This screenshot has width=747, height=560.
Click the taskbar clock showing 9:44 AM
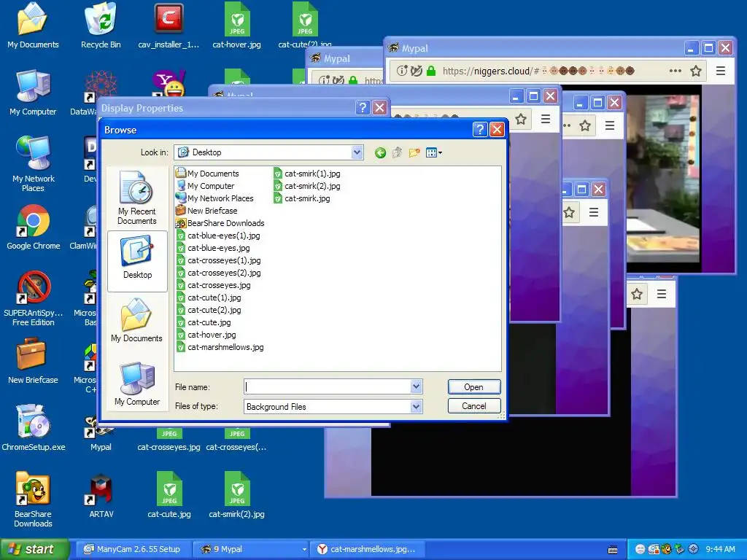(720, 549)
